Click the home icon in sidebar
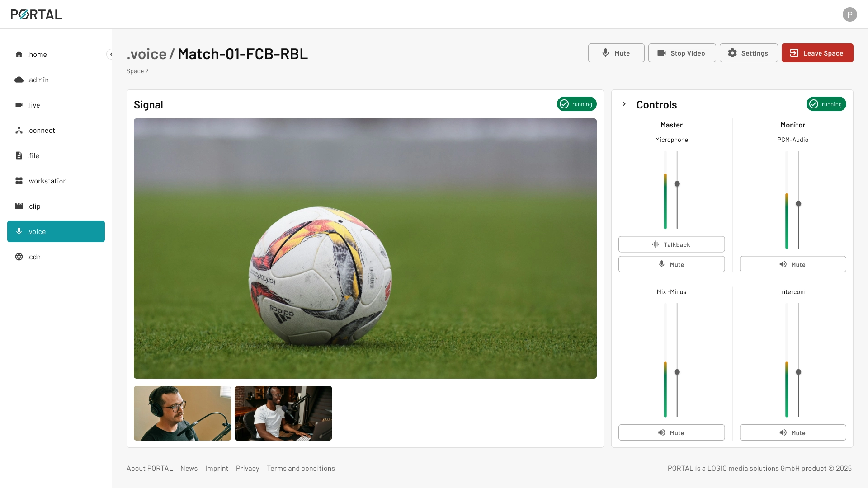Image resolution: width=868 pixels, height=488 pixels. [x=19, y=54]
